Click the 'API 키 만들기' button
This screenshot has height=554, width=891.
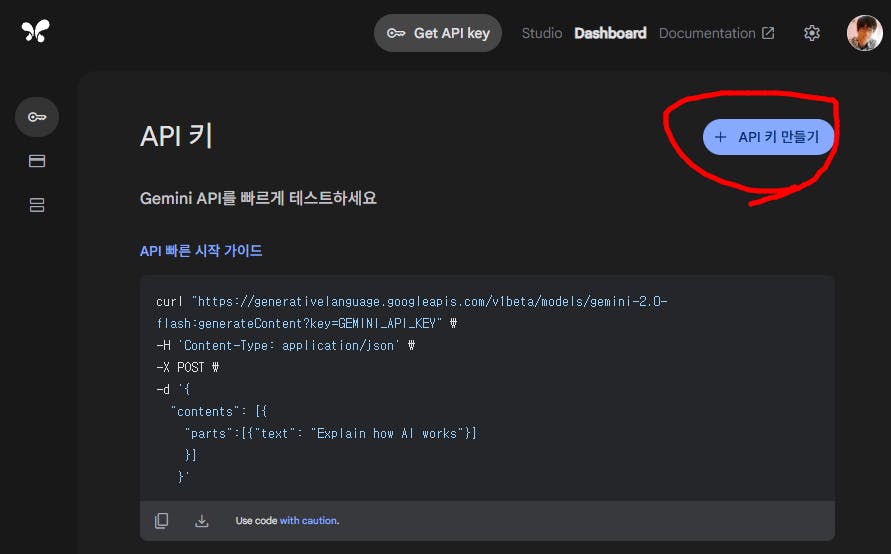(x=768, y=137)
